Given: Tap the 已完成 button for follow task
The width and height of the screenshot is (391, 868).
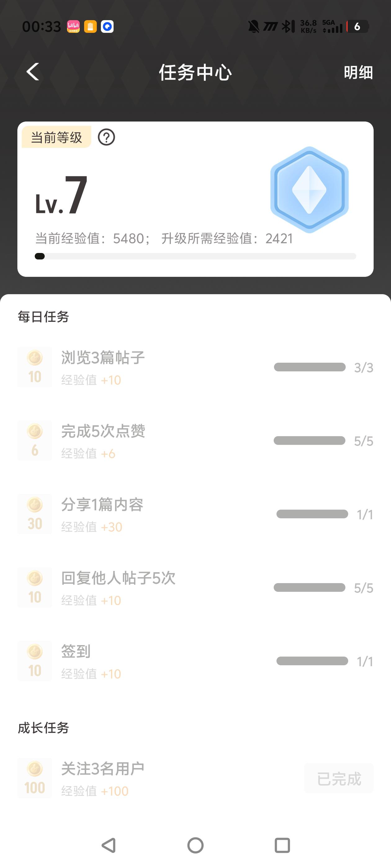Looking at the screenshot, I should (x=339, y=779).
